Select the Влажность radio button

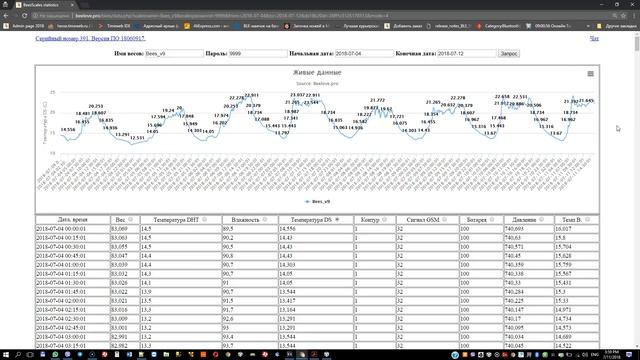coord(264,220)
